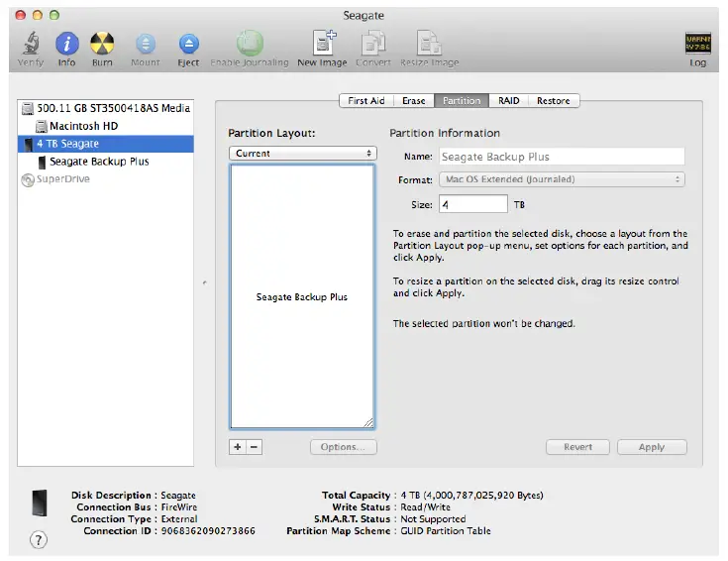Switch to the Erase tab
728x561 pixels.
click(414, 101)
